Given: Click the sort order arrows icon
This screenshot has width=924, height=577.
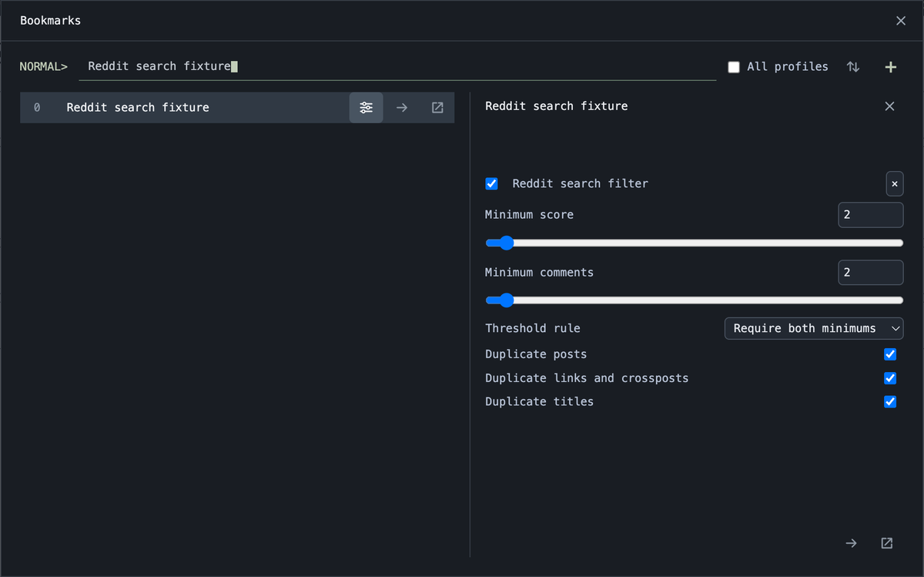Looking at the screenshot, I should (x=853, y=67).
